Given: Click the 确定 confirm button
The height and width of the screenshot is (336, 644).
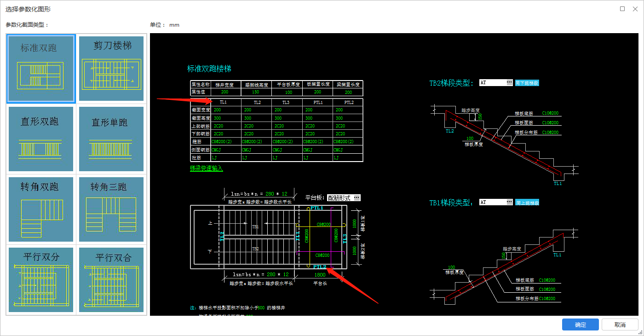Looking at the screenshot, I should pos(581,324).
